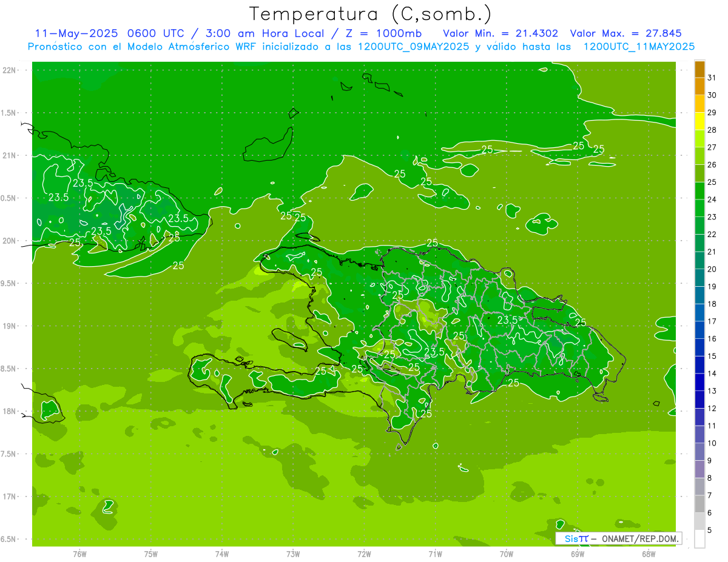The height and width of the screenshot is (562, 728).
Task: Pick the legend color between 30 and 31
Action: pyautogui.click(x=699, y=87)
